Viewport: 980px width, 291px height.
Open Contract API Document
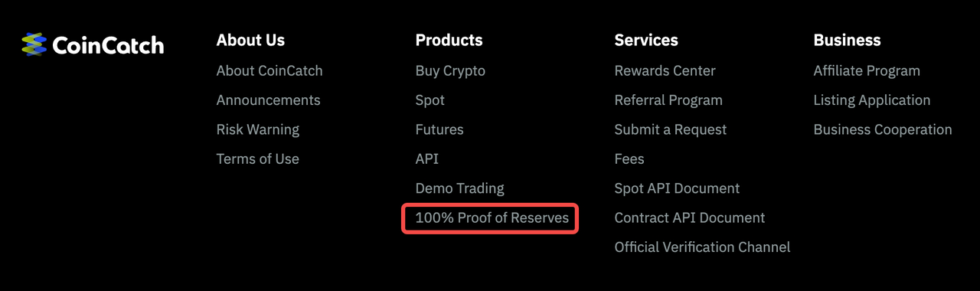click(690, 217)
